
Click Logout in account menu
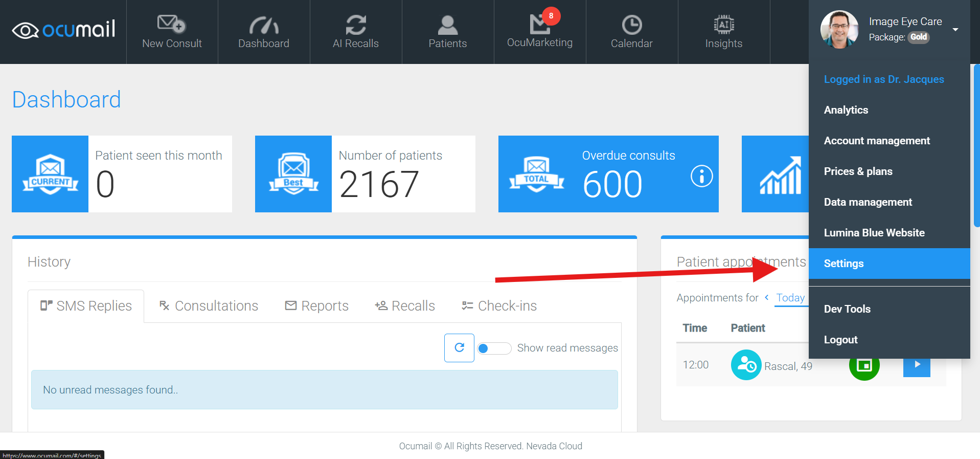[890, 340]
